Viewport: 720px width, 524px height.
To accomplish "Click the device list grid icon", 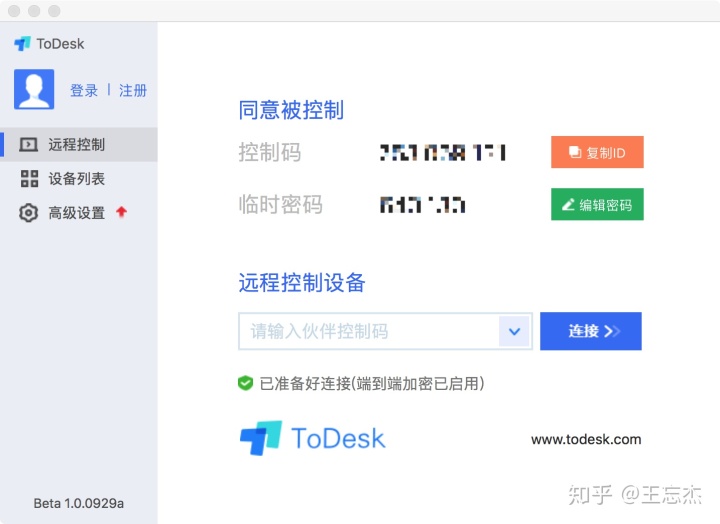I will coord(29,179).
